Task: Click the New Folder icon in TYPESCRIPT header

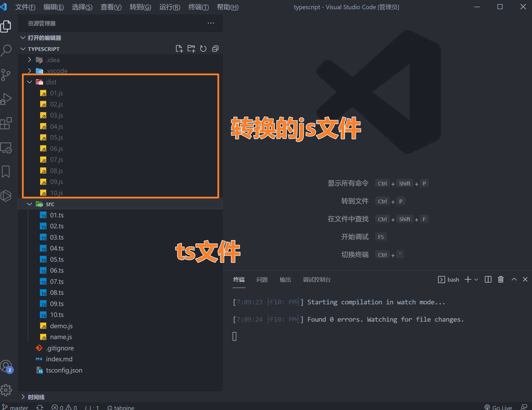Action: tap(191, 49)
